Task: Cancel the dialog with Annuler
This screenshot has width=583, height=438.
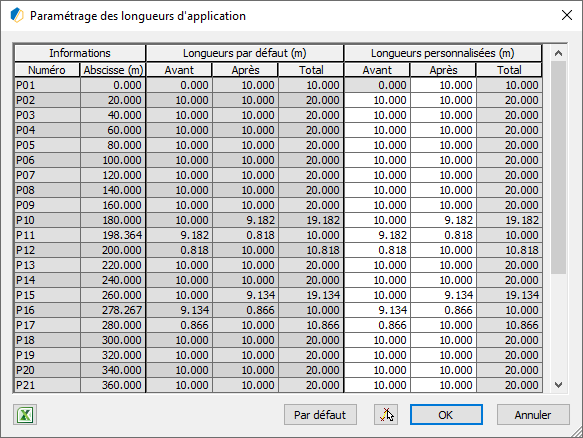Action: point(533,415)
